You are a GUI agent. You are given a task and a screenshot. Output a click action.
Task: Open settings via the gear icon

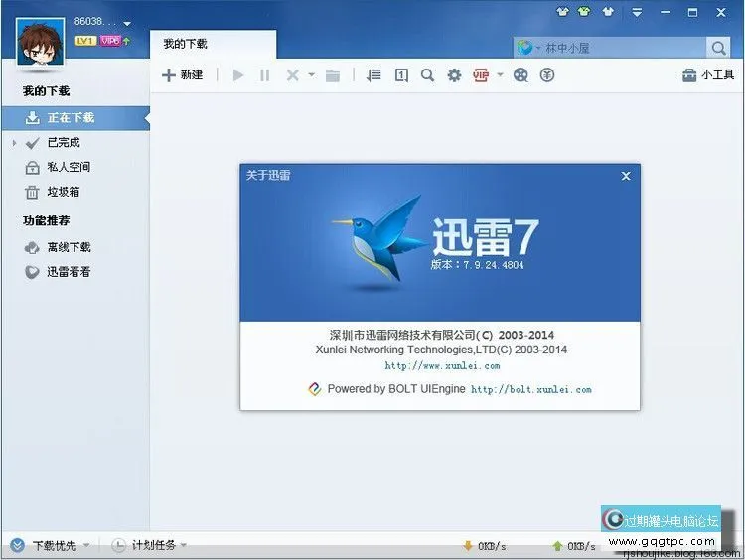coord(454,75)
